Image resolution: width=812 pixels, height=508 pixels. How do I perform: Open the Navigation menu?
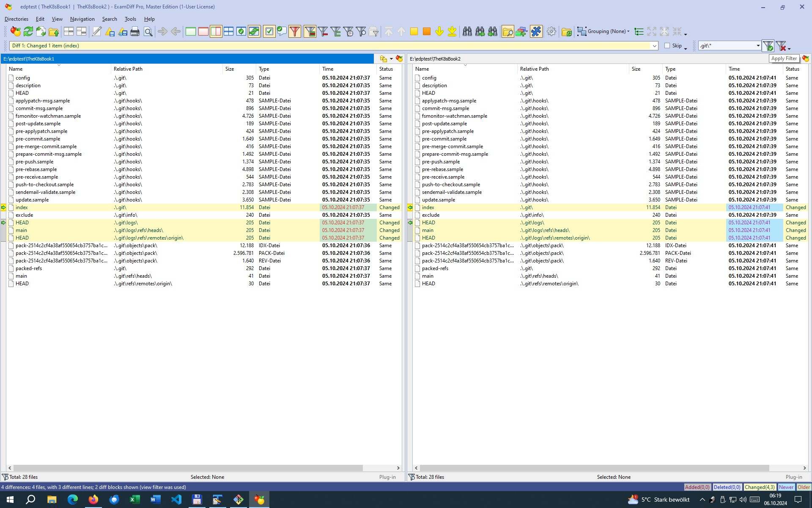click(82, 19)
